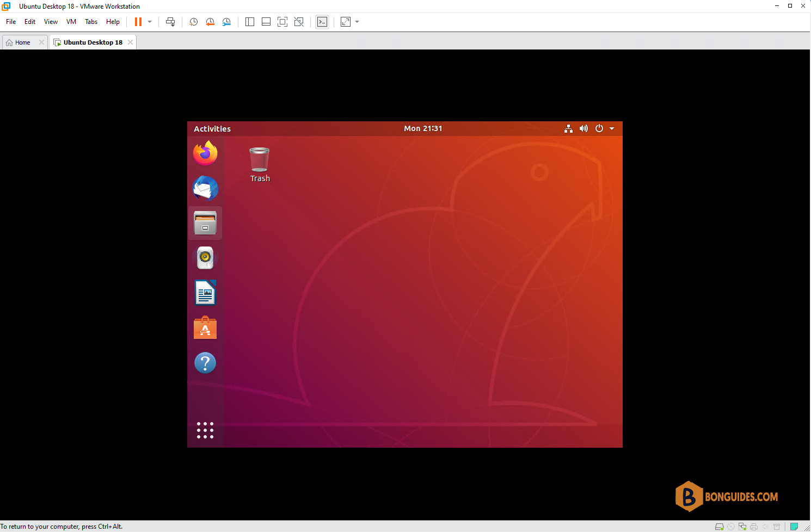Open Ubuntu Activities overview
This screenshot has height=532, width=811.
pyautogui.click(x=212, y=129)
